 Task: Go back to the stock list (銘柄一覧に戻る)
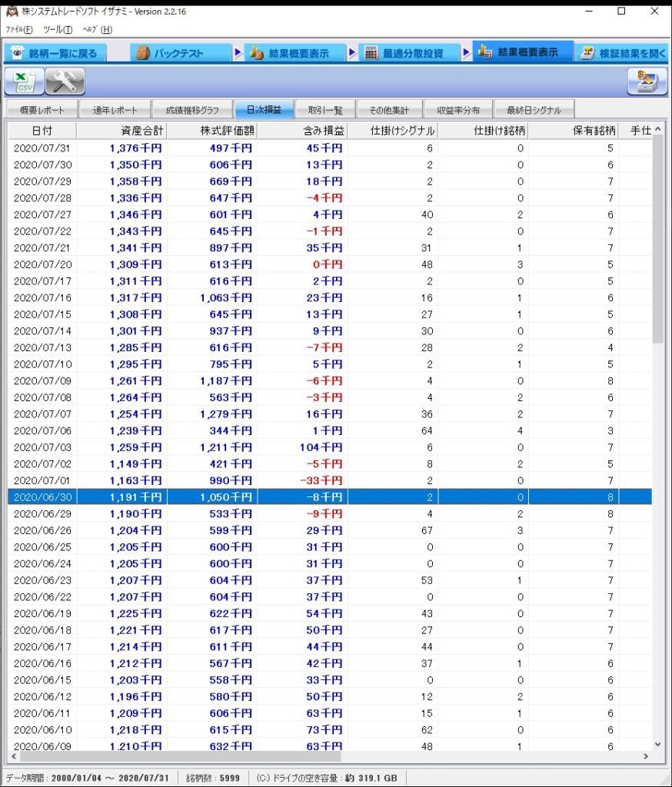pos(54,53)
